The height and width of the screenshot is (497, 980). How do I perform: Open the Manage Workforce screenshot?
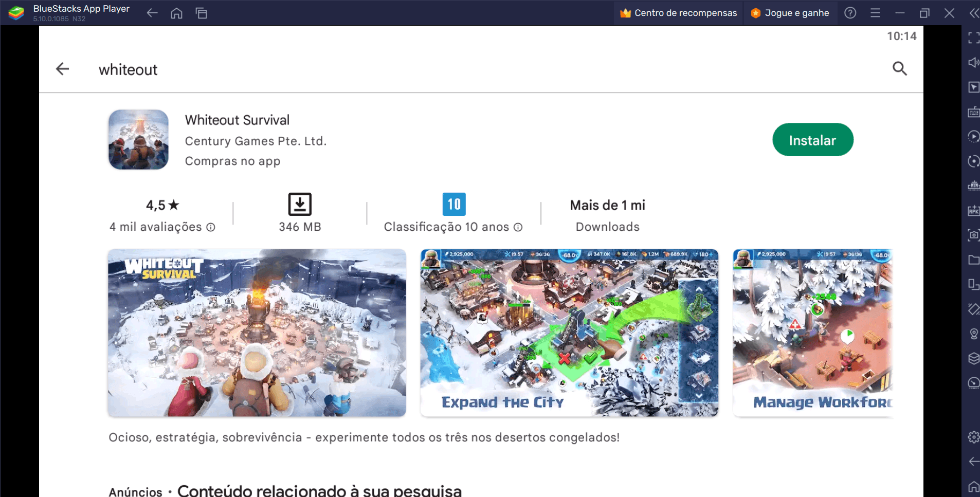(812, 333)
